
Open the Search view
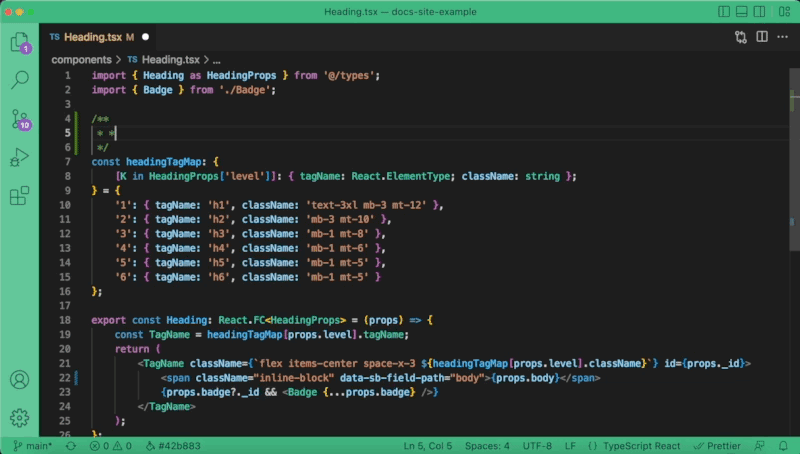pos(19,80)
